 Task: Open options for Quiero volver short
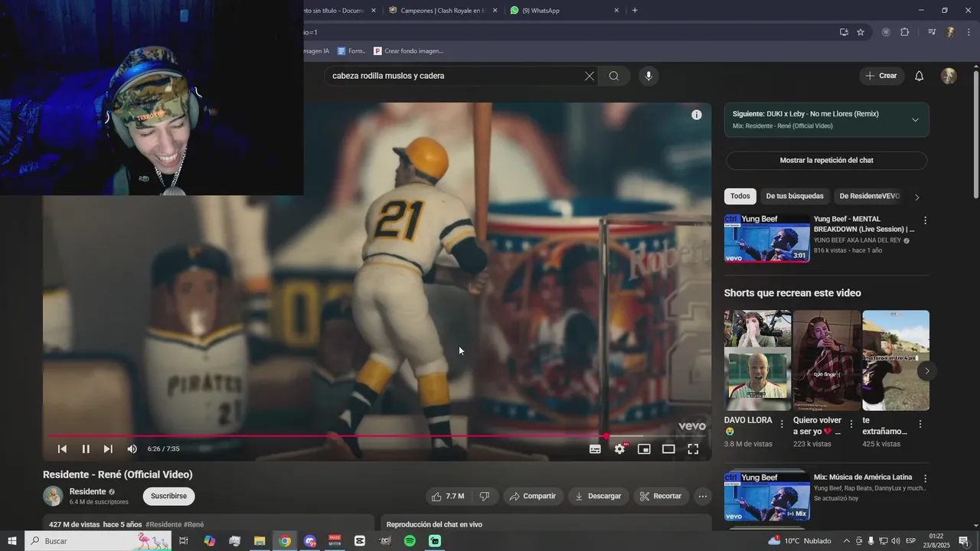pos(851,424)
